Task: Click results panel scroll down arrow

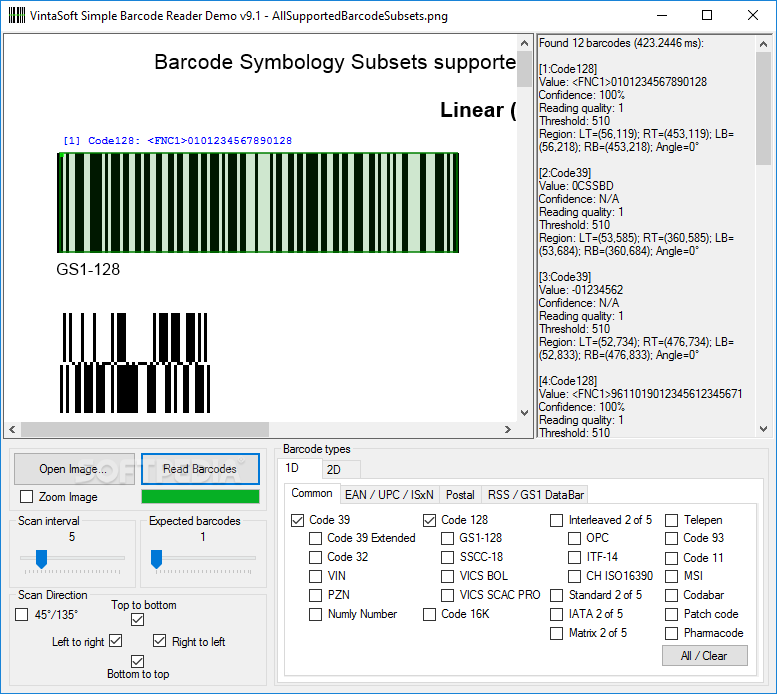Action: click(763, 429)
